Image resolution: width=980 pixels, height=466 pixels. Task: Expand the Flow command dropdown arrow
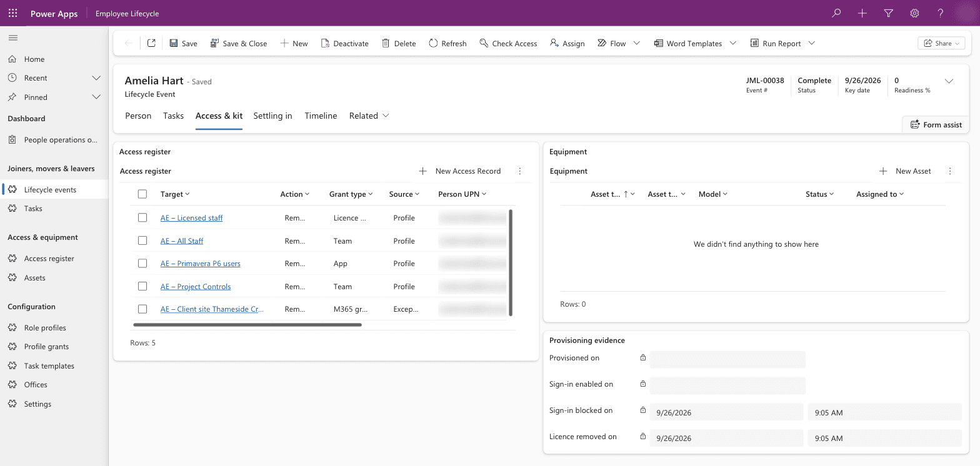click(x=637, y=43)
